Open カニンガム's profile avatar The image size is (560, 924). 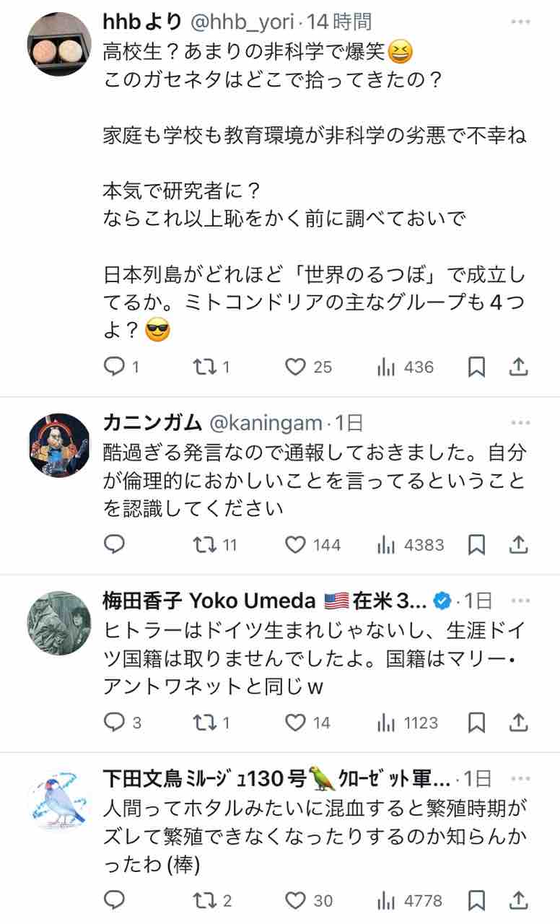pos(59,445)
